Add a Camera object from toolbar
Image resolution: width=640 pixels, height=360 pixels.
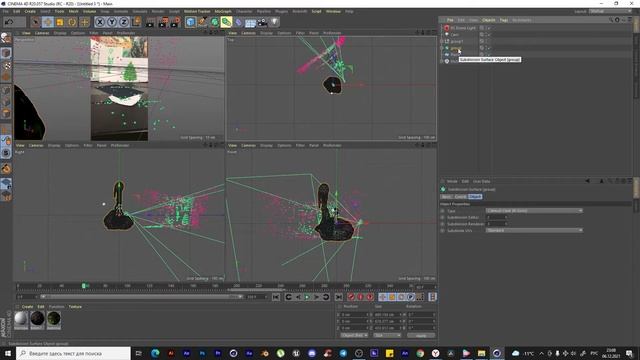(262, 22)
